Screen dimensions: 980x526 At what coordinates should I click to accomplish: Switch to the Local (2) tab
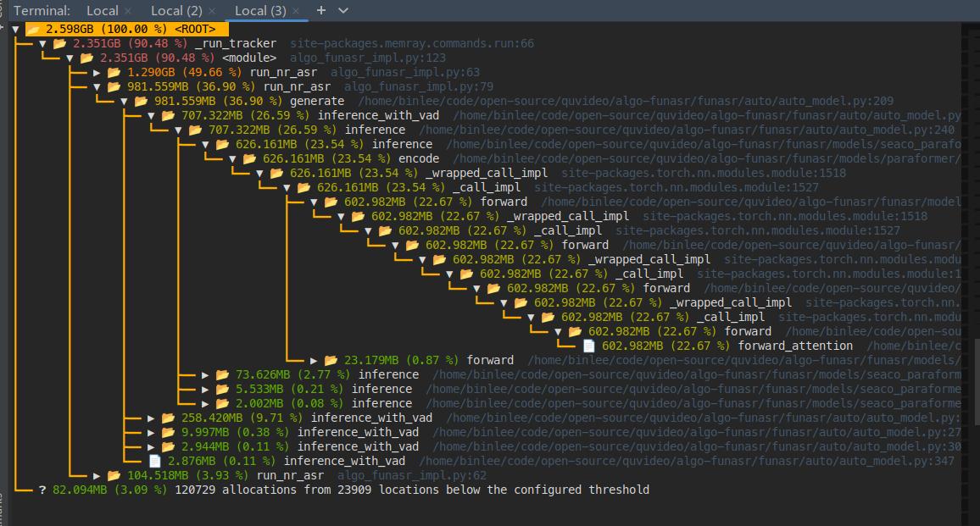(x=176, y=11)
